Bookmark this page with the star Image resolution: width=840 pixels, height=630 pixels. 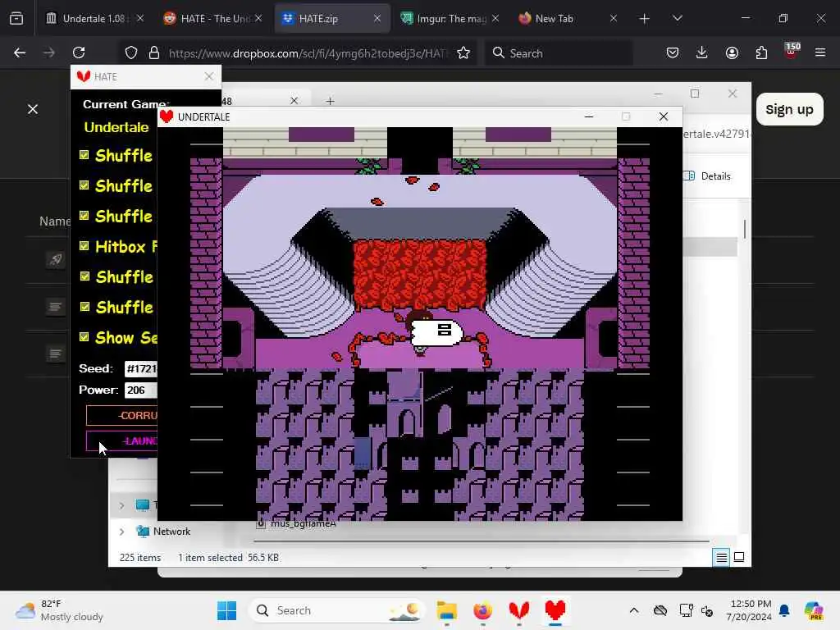click(463, 53)
